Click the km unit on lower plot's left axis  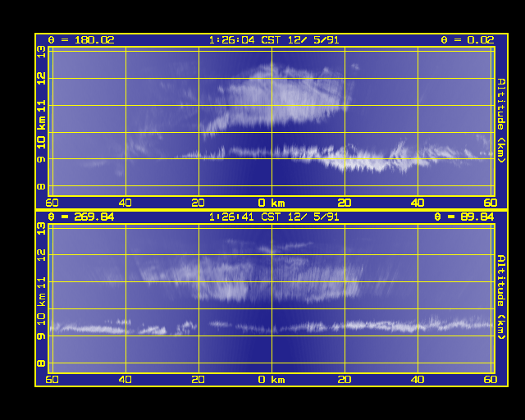click(x=41, y=299)
